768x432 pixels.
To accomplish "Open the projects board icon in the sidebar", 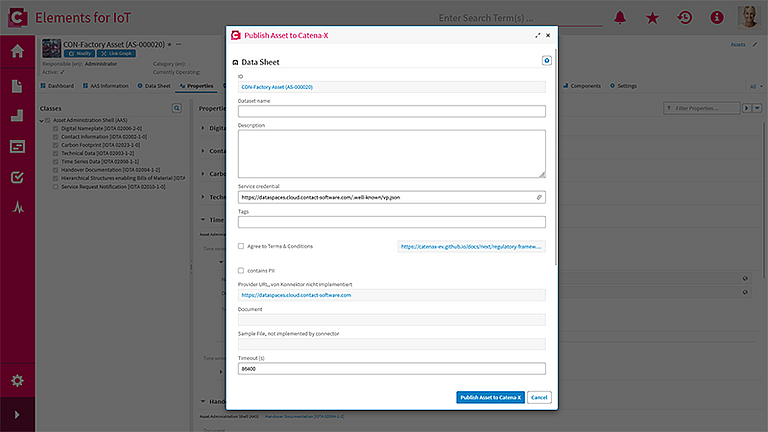I will [17, 146].
